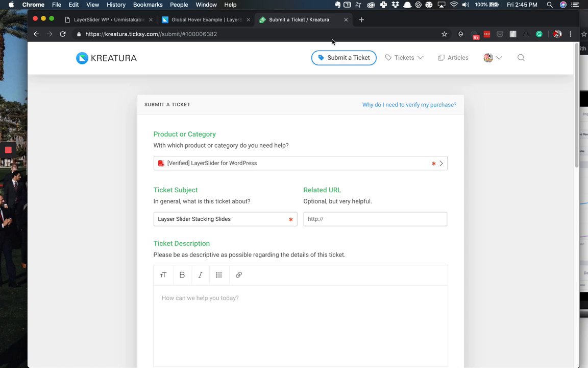Open the Product or Category selector
The image size is (588, 368).
click(300, 164)
